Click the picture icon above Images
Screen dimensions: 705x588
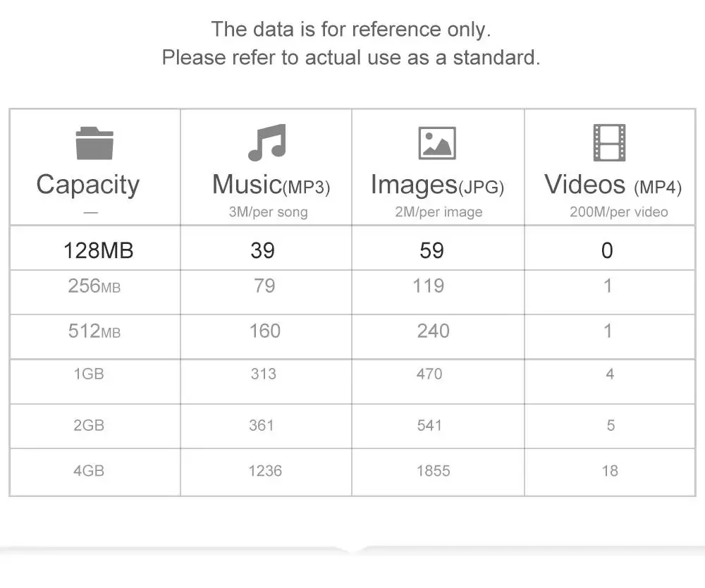pos(437,142)
